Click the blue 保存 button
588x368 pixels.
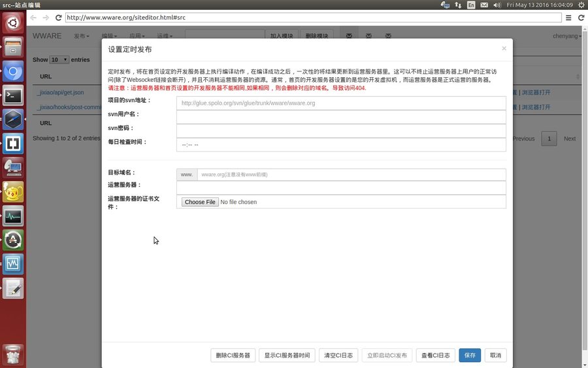click(x=470, y=355)
